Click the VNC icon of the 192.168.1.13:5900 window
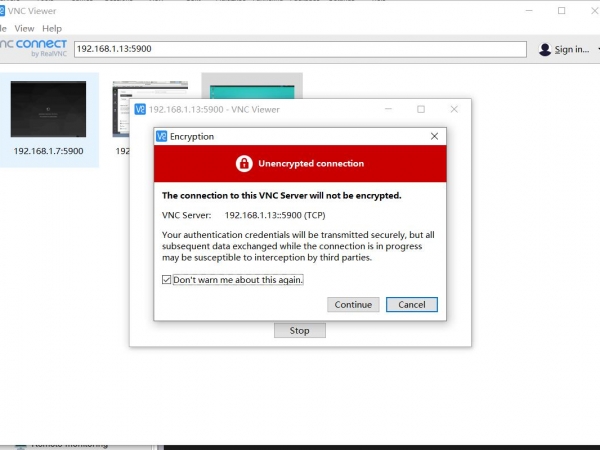This screenshot has width=600, height=450. (140, 109)
